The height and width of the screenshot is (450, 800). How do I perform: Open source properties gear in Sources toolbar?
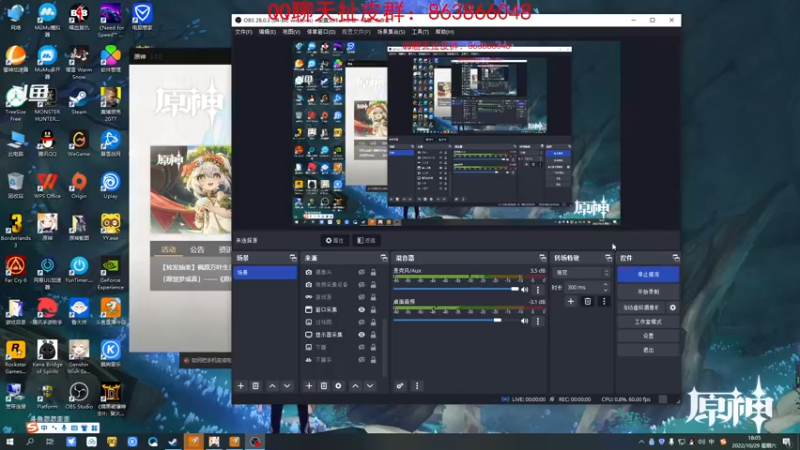[338, 386]
